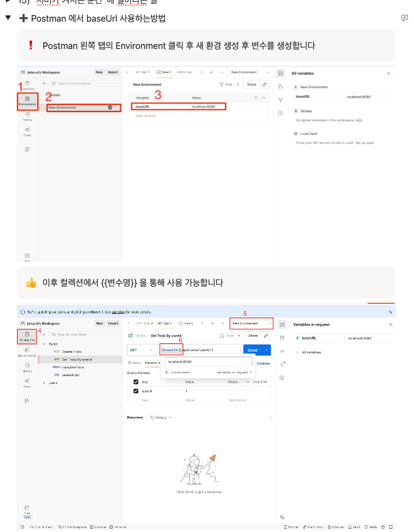
Task: Open the GET method dropdown
Action: tap(142, 350)
